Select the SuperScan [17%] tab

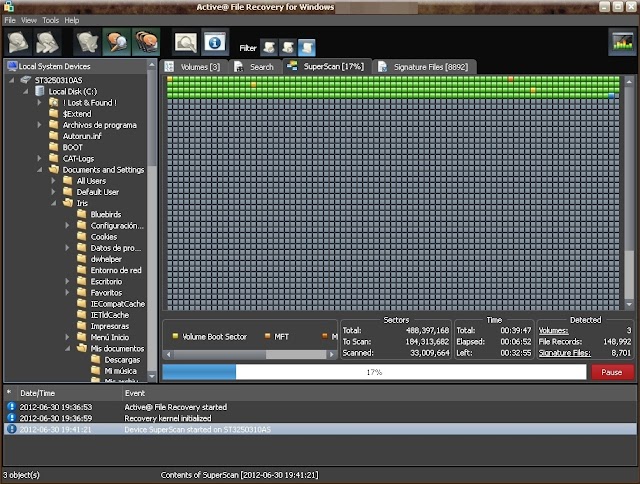pos(327,66)
